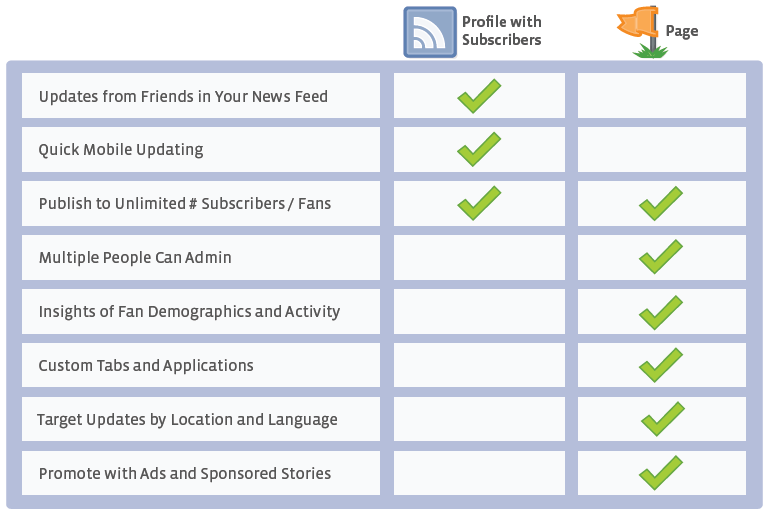Click Updates from Friends in Your News Feed row
The height and width of the screenshot is (515, 767).
tap(201, 95)
